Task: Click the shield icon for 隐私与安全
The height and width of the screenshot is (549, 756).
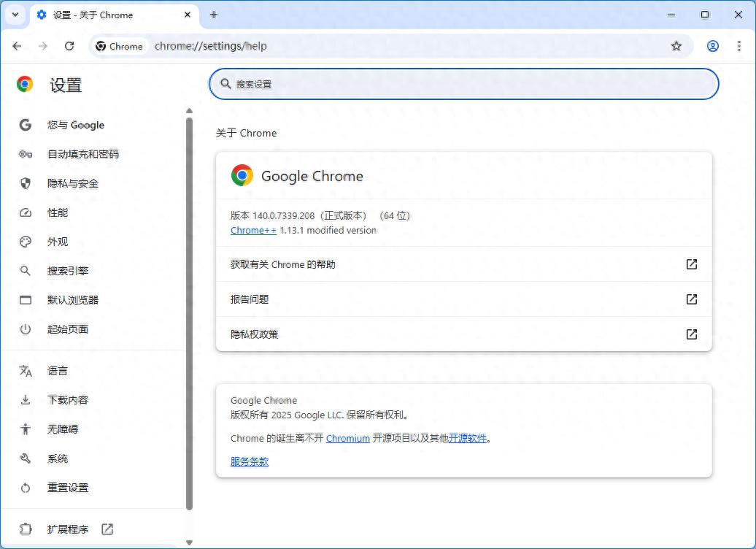Action: pyautogui.click(x=26, y=183)
